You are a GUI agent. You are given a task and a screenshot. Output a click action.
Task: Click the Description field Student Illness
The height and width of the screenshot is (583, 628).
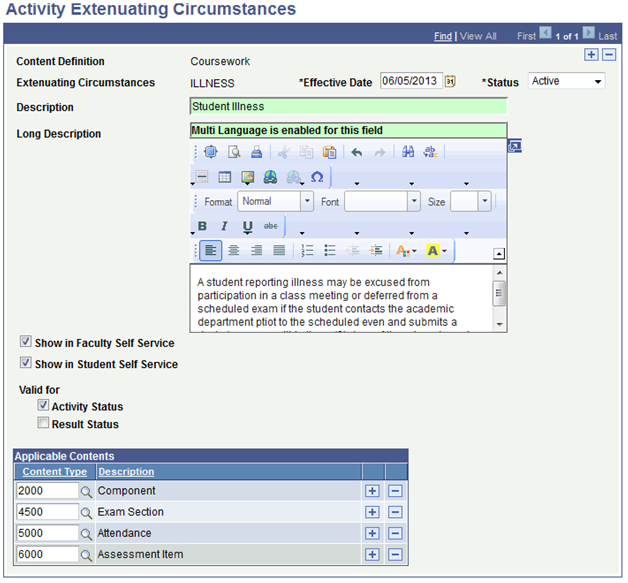point(348,107)
